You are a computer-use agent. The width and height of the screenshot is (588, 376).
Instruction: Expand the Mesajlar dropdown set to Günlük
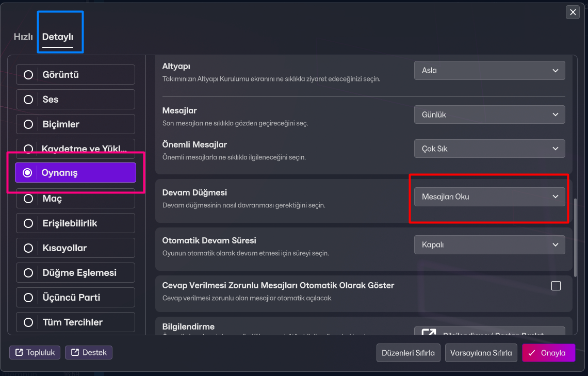(489, 115)
